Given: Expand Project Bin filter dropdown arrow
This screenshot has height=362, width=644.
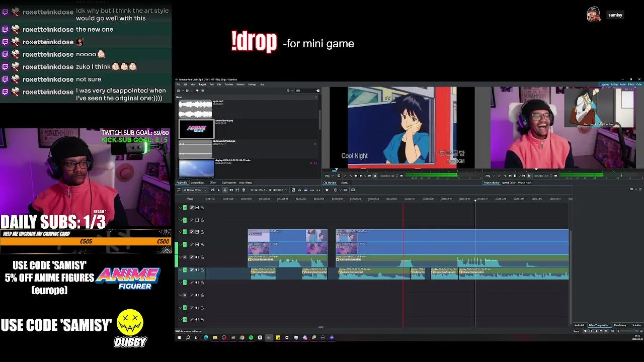Looking at the screenshot, I should click(x=292, y=90).
